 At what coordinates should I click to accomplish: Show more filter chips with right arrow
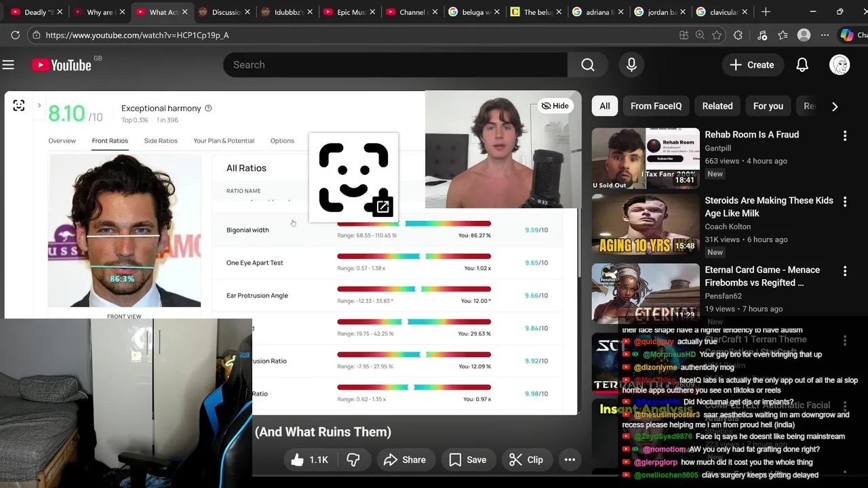[835, 106]
